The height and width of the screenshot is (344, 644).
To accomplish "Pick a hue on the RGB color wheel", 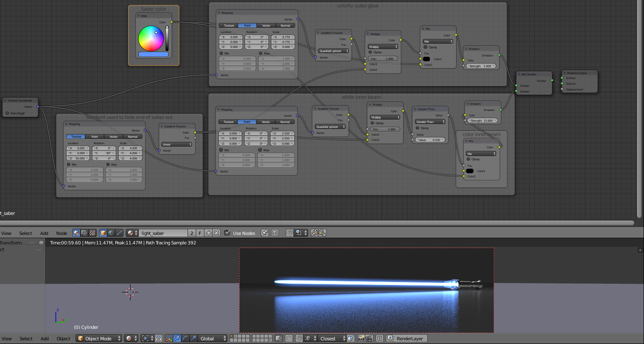I will click(151, 39).
